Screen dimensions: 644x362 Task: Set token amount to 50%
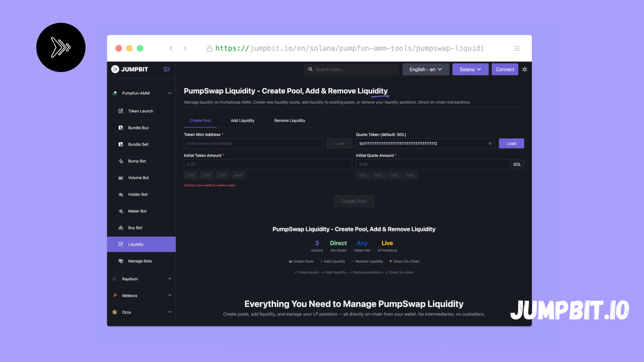click(207, 175)
